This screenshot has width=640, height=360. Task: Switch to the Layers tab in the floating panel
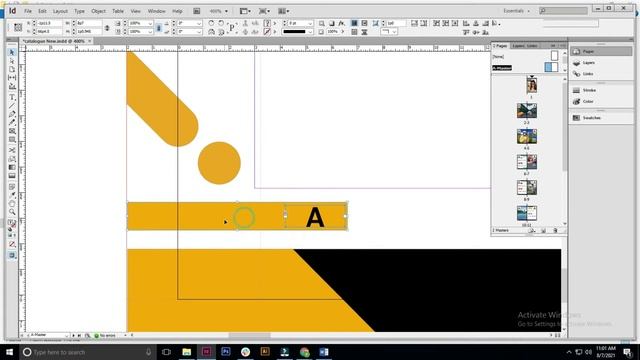coord(518,46)
